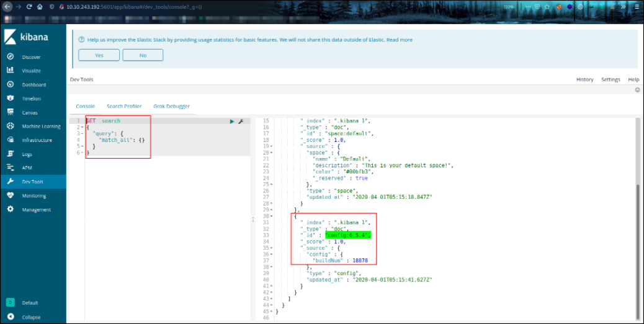Open the browser hamburger menu
The height and width of the screenshot is (324, 644).
click(x=636, y=7)
